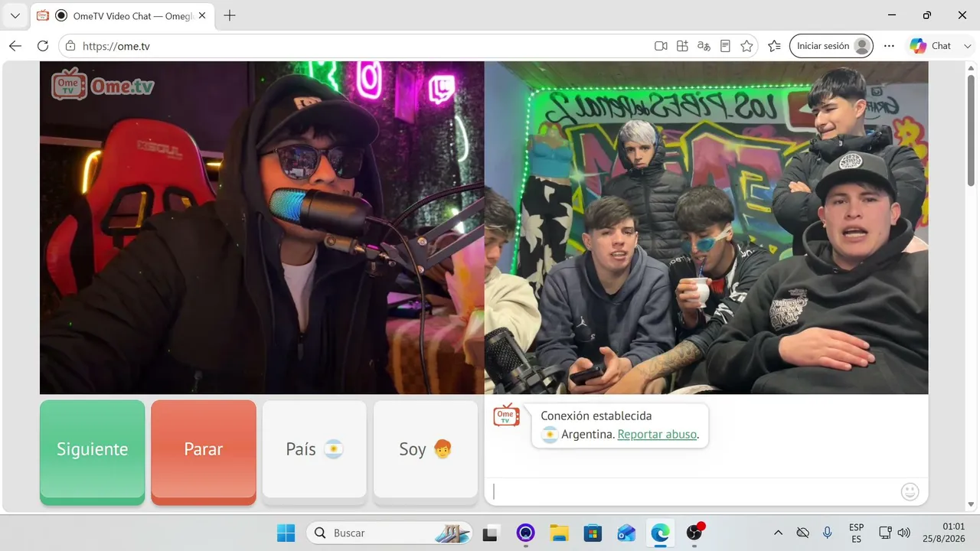Click the page vertical scrollbar

[972, 130]
